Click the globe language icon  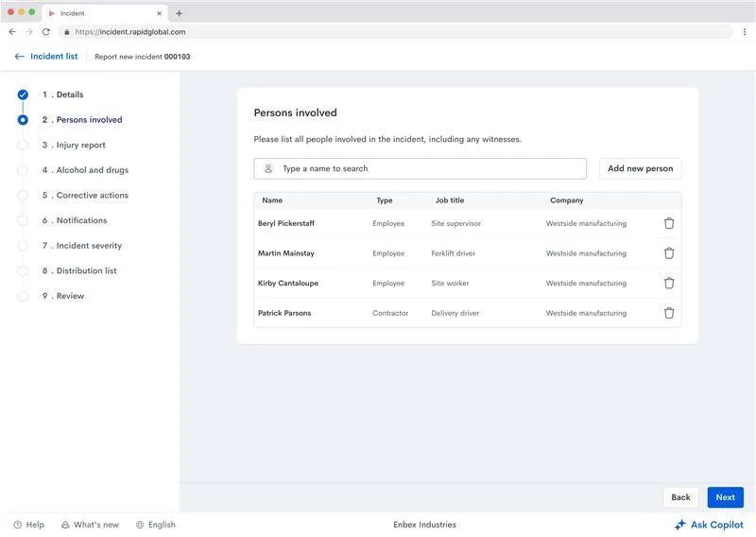pos(140,525)
